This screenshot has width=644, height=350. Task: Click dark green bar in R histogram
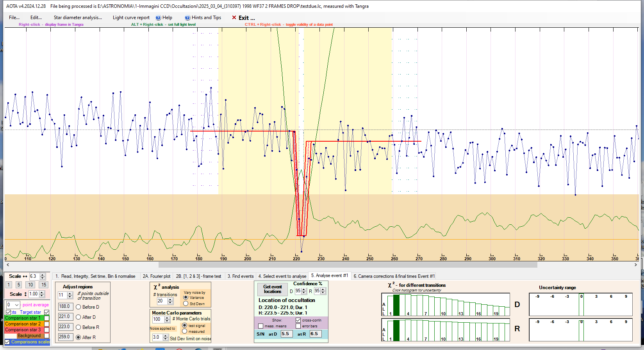(x=396, y=330)
